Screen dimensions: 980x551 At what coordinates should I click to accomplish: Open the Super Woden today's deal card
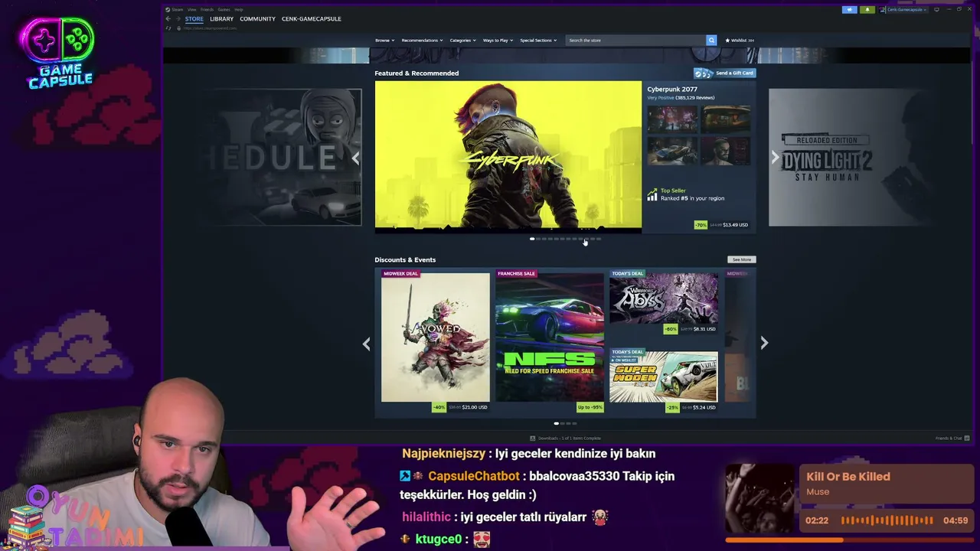664,377
